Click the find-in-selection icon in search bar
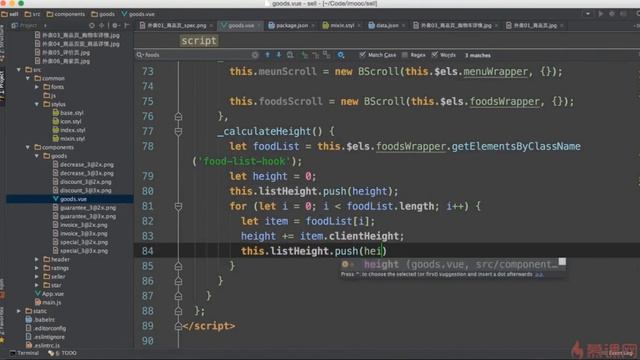This screenshot has width=640, height=360. click(290, 55)
